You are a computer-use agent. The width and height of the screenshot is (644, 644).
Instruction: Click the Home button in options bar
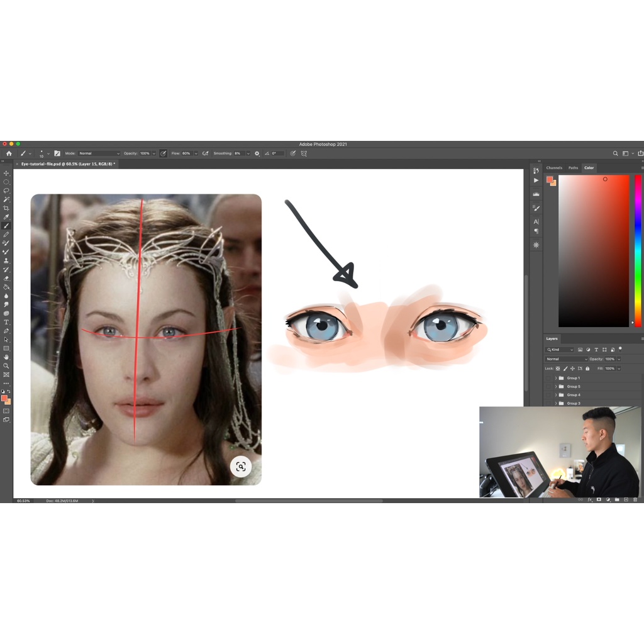pos(9,153)
